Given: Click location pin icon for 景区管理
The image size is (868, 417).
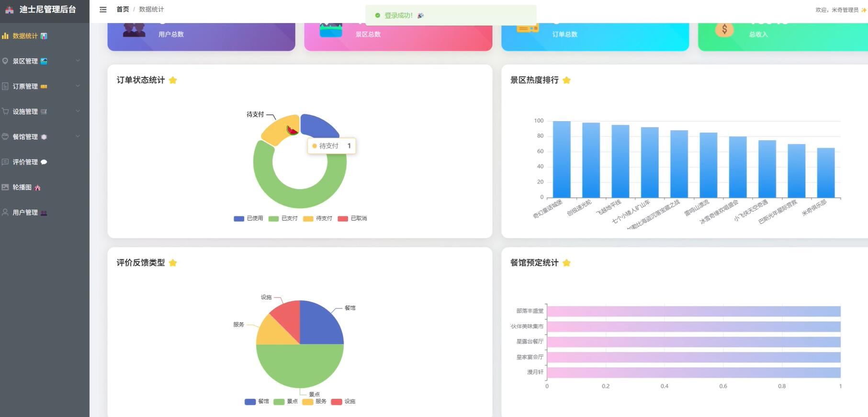Looking at the screenshot, I should coord(5,61).
